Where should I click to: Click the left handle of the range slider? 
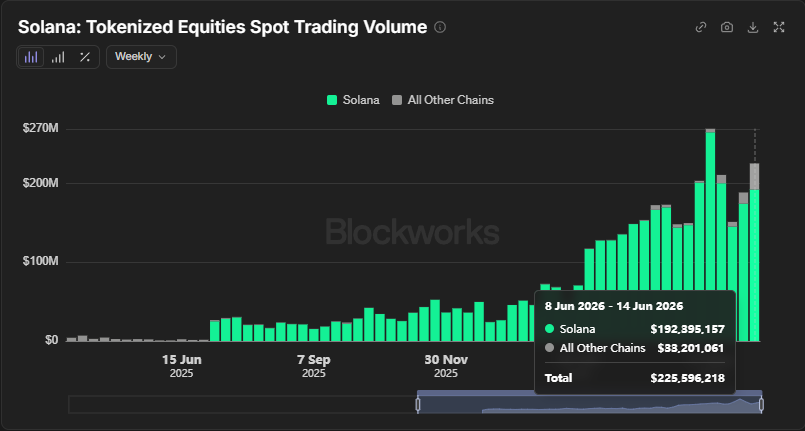coord(417,405)
